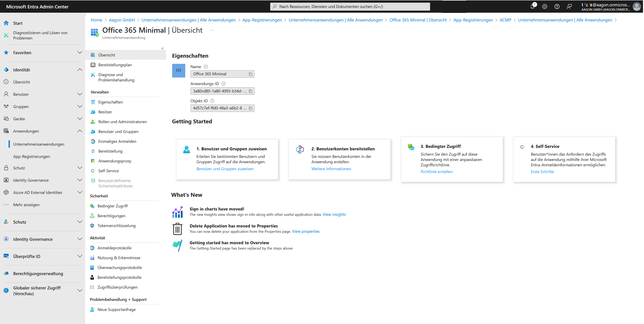Open Überwachungsprotokolle in the sidebar
644x324 pixels.
pyautogui.click(x=120, y=267)
